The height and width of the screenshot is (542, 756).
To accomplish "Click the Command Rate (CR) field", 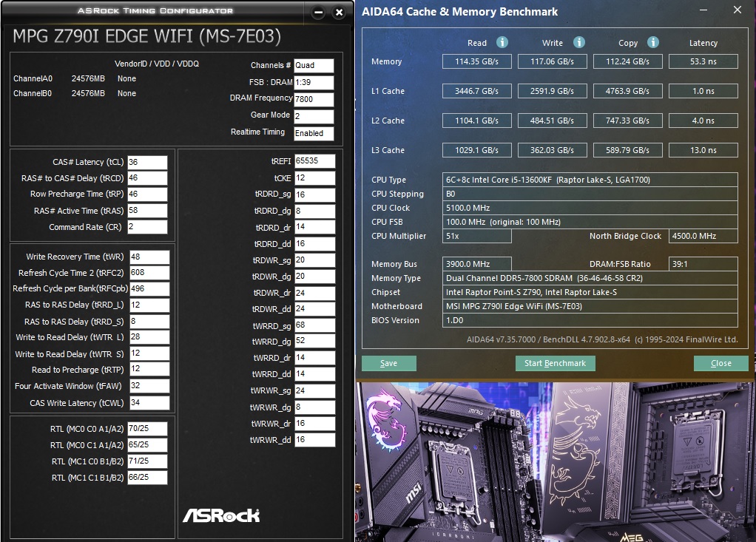I will tap(147, 227).
